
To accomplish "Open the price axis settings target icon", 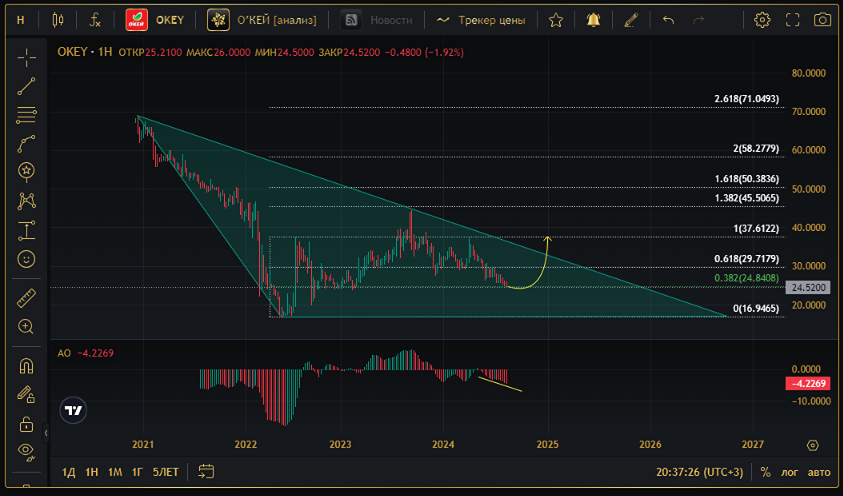I will coord(813,445).
